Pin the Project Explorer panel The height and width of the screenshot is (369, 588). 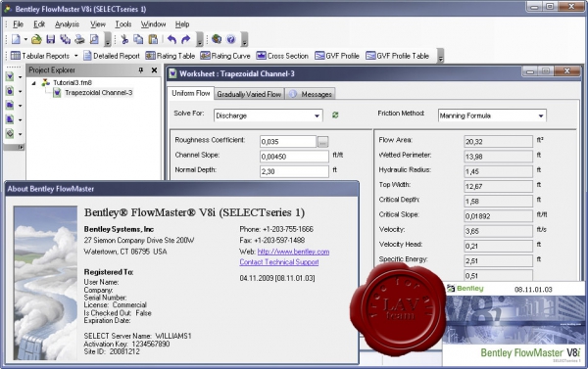pyautogui.click(x=140, y=70)
